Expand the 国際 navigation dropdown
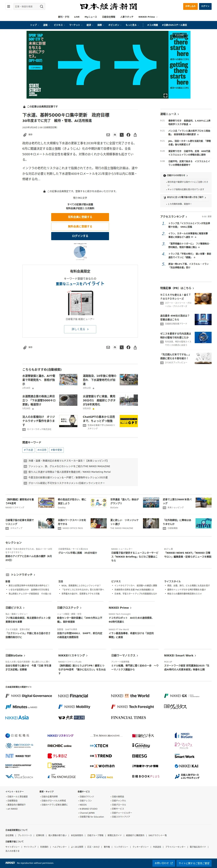The width and height of the screenshot is (217, 868). [101, 25]
